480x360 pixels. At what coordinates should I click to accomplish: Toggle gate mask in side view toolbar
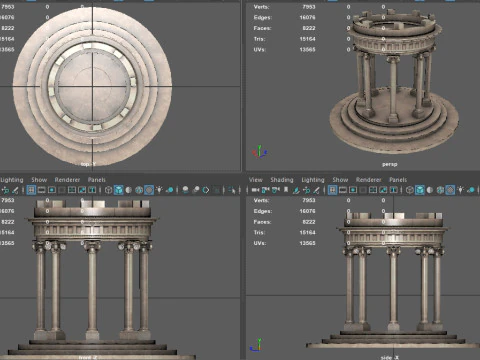pos(363,190)
